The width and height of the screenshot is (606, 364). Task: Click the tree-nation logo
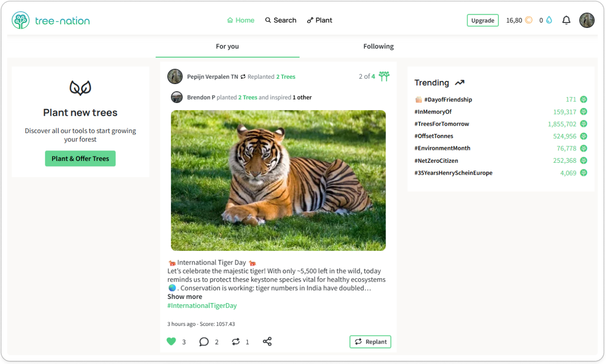pyautogui.click(x=51, y=20)
